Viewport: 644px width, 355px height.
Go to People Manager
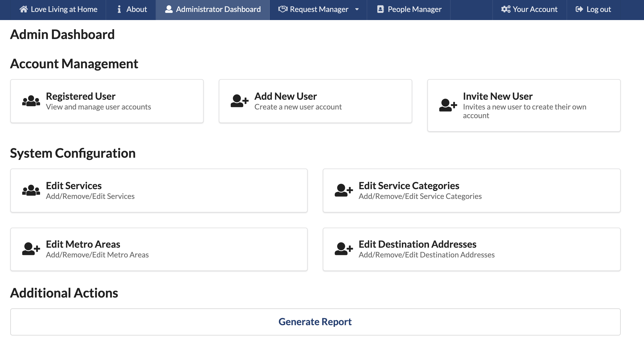point(409,9)
